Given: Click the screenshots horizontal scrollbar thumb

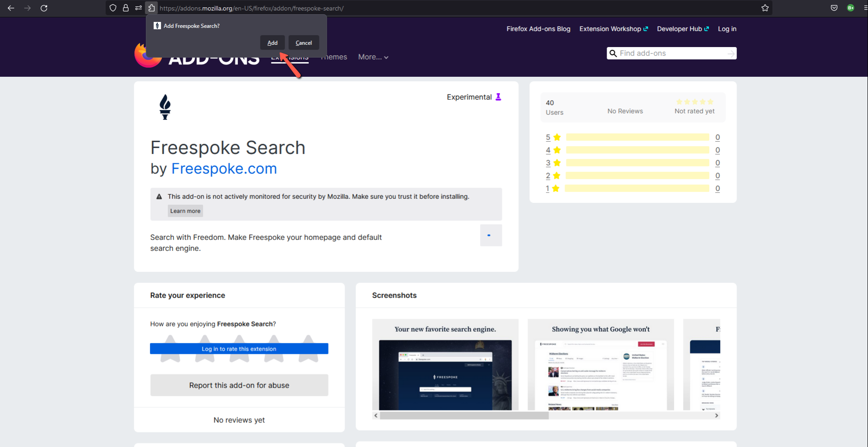Looking at the screenshot, I should click(464, 415).
